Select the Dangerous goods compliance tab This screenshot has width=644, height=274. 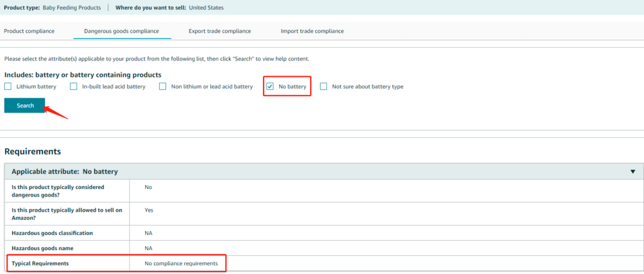(x=121, y=31)
